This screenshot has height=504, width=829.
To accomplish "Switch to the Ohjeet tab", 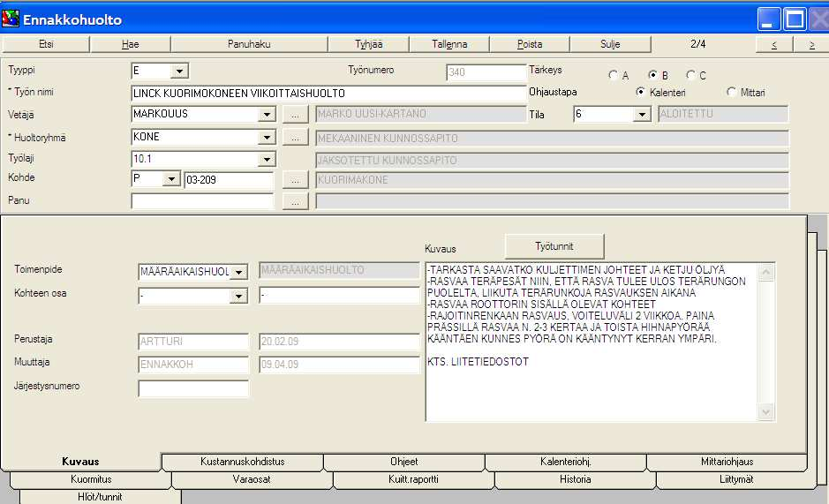I will [404, 462].
